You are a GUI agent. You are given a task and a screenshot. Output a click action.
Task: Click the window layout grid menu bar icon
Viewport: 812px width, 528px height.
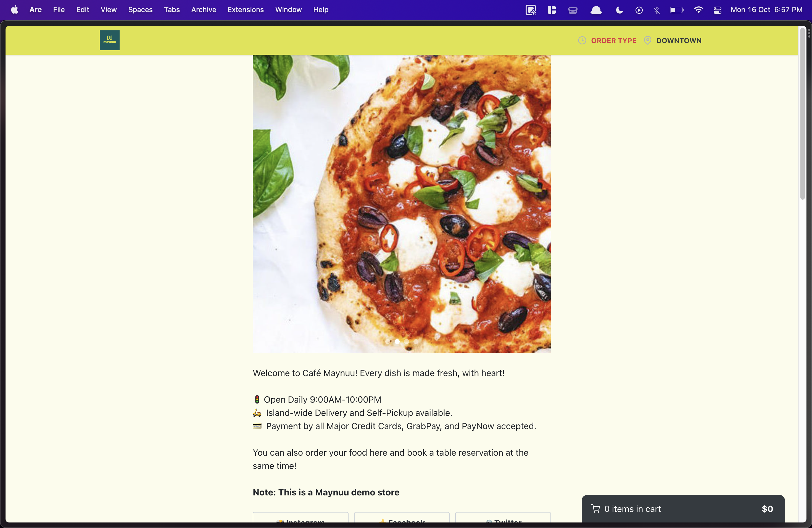tap(552, 10)
